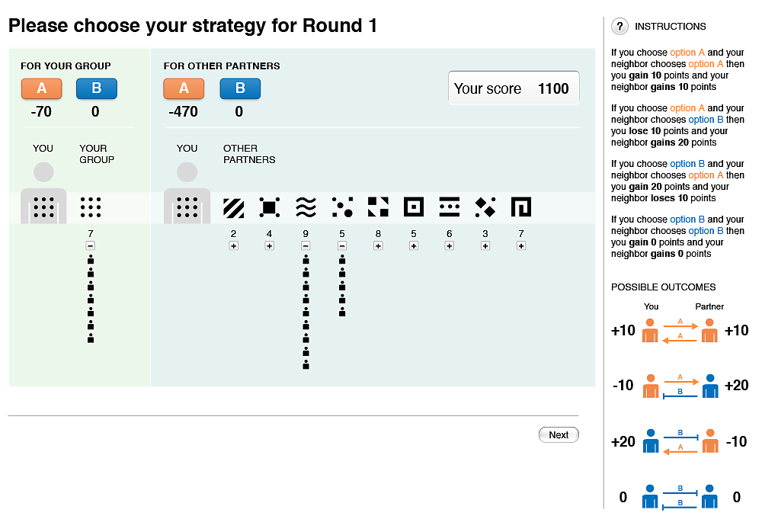Collapse the wavy lines group of 9

[x=306, y=246]
